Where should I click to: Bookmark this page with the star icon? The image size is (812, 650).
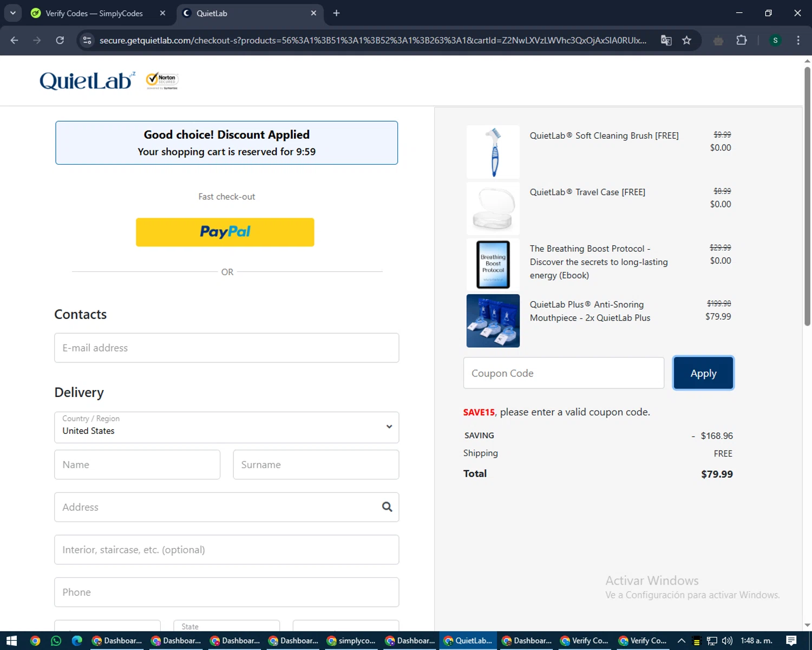[686, 40]
